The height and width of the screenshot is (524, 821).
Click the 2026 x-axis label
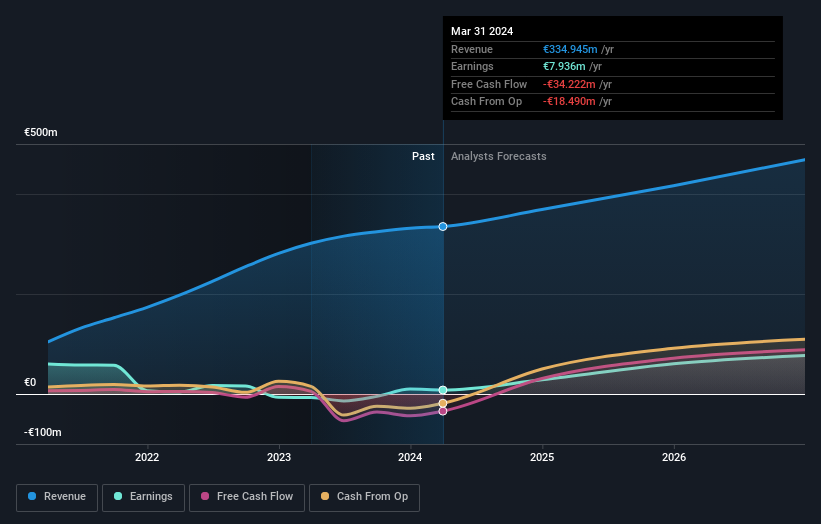(674, 457)
